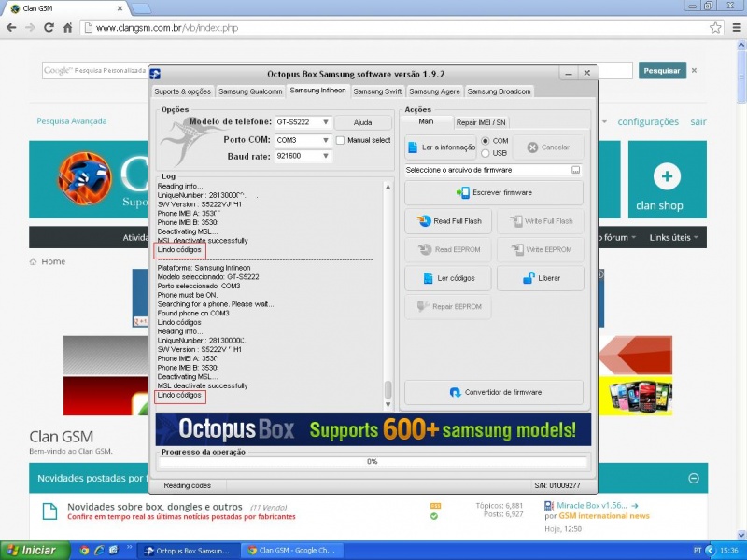Screen dimensions: 747x560
Task: Select the COM radio button
Action: [x=485, y=141]
